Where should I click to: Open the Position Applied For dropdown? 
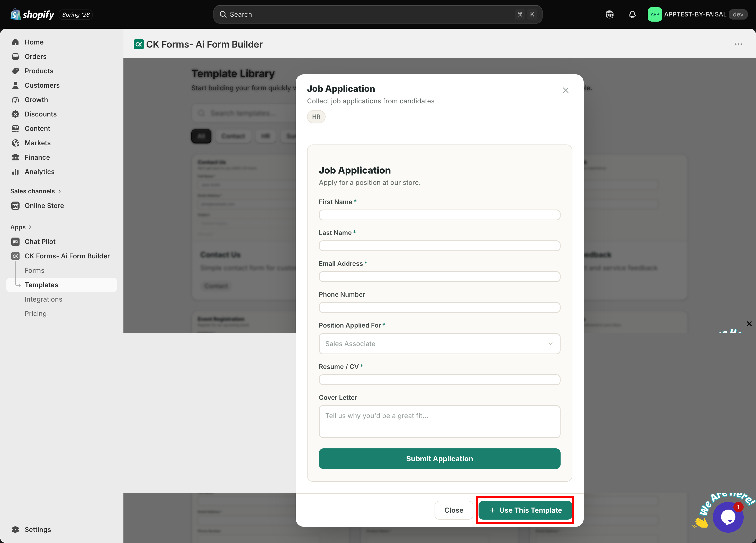(x=439, y=343)
